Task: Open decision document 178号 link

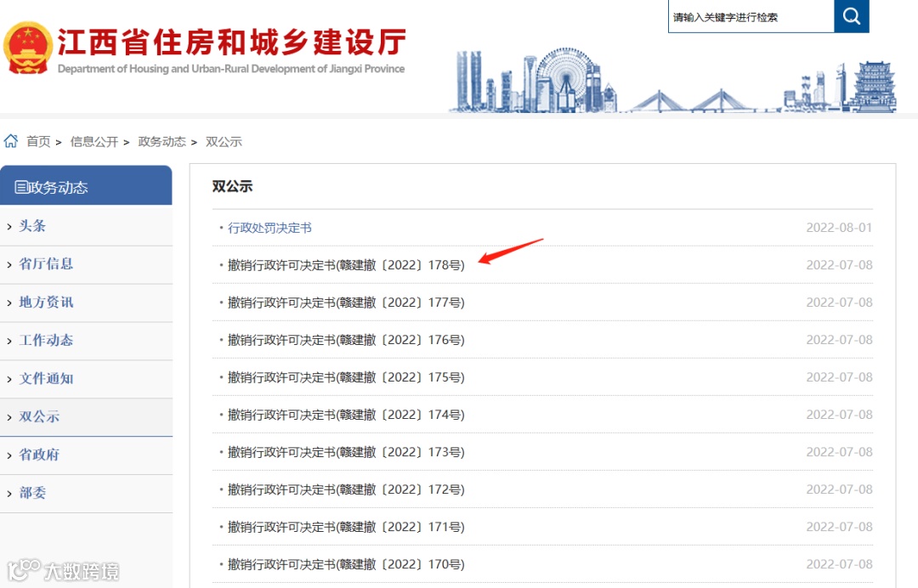Action: tap(346, 265)
